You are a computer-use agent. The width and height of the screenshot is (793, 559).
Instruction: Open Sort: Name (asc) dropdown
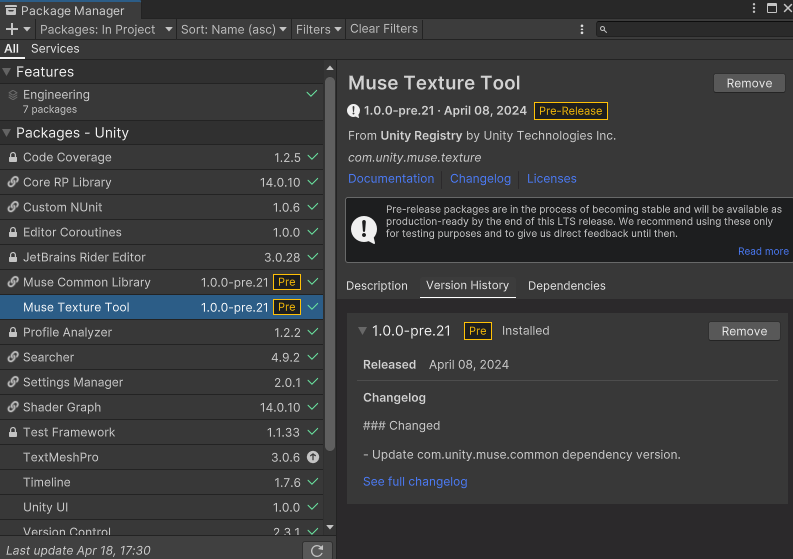pos(234,29)
